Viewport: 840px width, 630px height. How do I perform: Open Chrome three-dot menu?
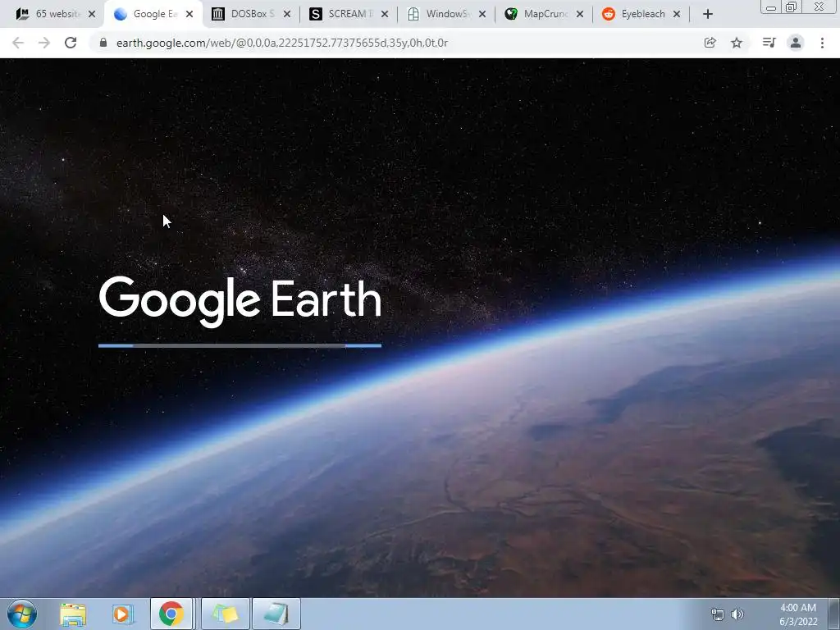822,43
